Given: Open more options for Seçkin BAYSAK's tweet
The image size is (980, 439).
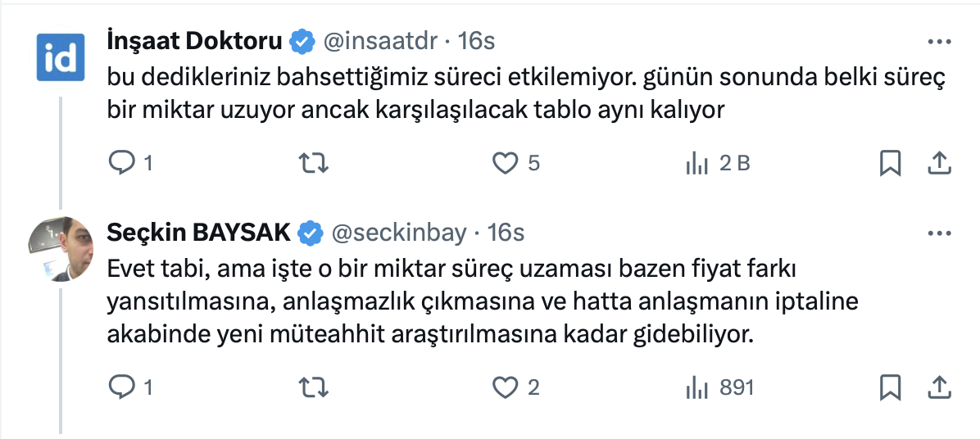Looking at the screenshot, I should pyautogui.click(x=938, y=233).
